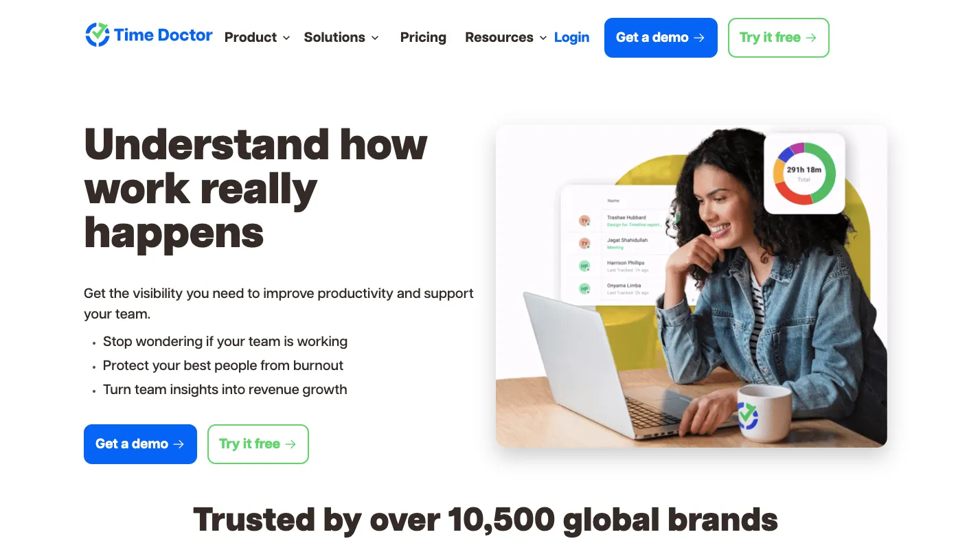Click Onyama Limba's avatar icon
The width and height of the screenshot is (980, 541).
tap(584, 289)
